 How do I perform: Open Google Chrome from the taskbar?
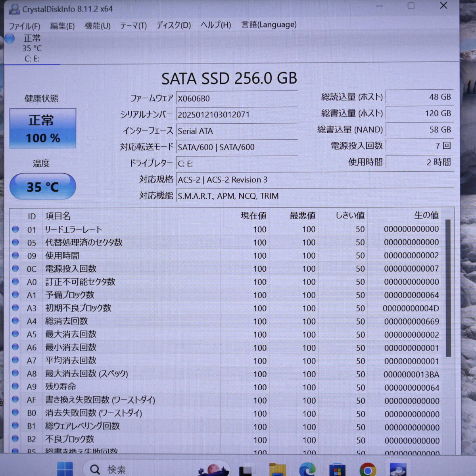pyautogui.click(x=367, y=470)
